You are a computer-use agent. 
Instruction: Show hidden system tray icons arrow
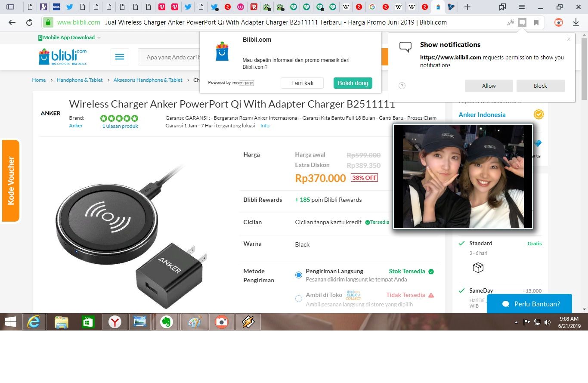coord(517,322)
